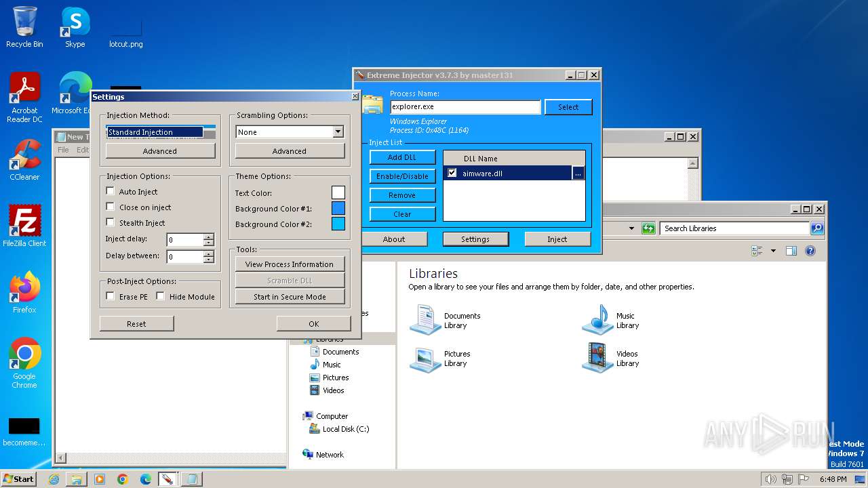Image resolution: width=868 pixels, height=488 pixels.
Task: Open the Music Library
Action: coord(611,320)
